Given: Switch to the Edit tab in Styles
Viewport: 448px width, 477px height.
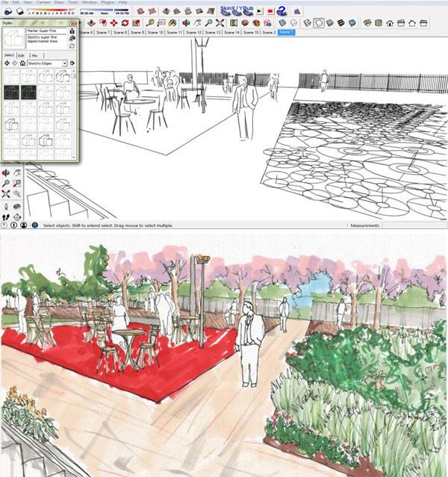Looking at the screenshot, I should [x=22, y=55].
